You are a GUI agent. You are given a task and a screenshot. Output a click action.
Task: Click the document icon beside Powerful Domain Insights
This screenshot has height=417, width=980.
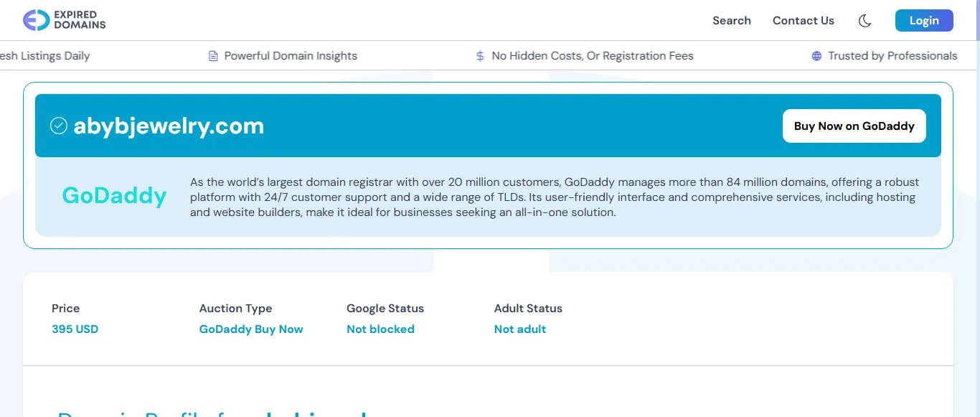(213, 56)
